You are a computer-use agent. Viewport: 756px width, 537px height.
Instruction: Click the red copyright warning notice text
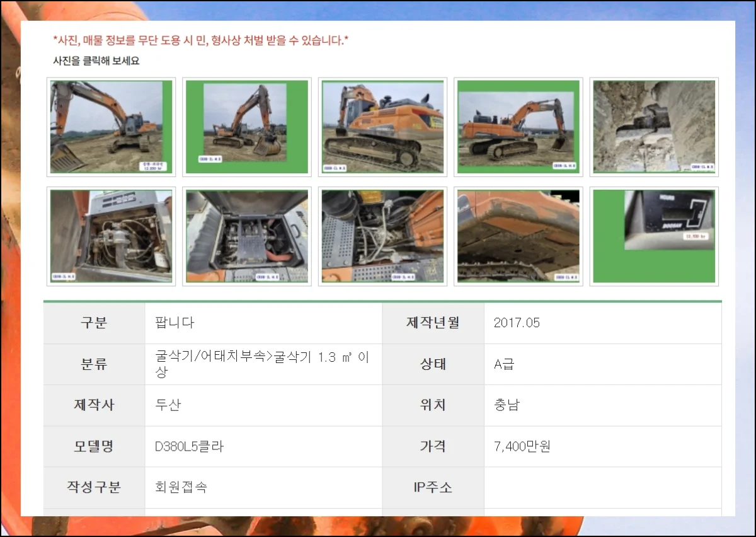(201, 41)
